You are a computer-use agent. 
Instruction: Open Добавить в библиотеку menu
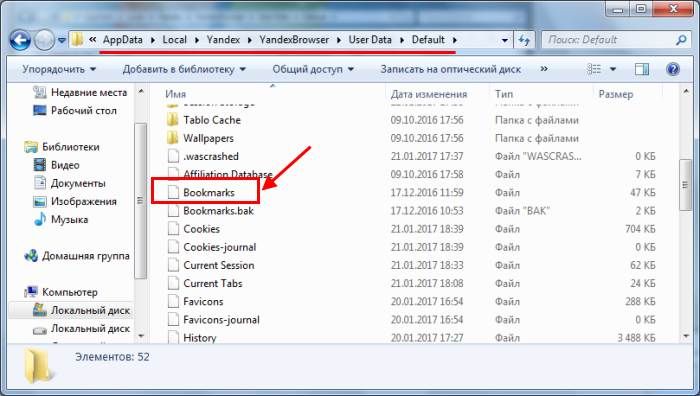click(x=184, y=69)
